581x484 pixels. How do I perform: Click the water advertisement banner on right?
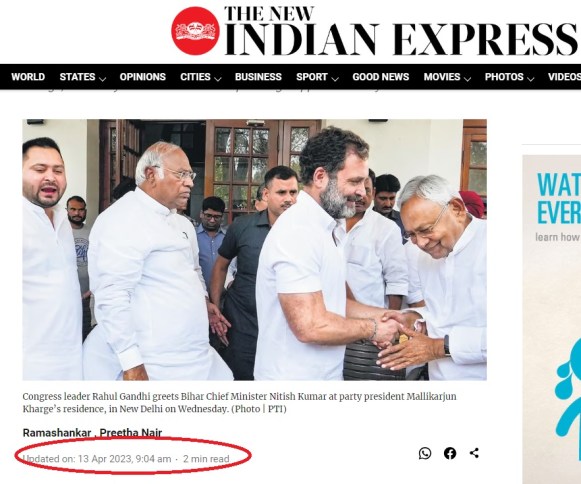[x=552, y=319]
